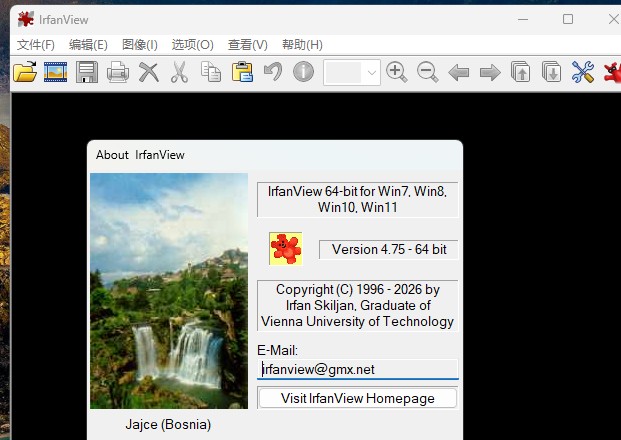Click the Copyright (C) 1996 - 2026 text box

(358, 305)
